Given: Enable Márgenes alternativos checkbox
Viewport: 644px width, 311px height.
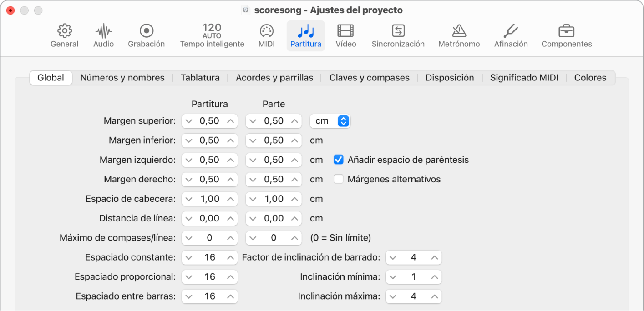Looking at the screenshot, I should click(339, 179).
